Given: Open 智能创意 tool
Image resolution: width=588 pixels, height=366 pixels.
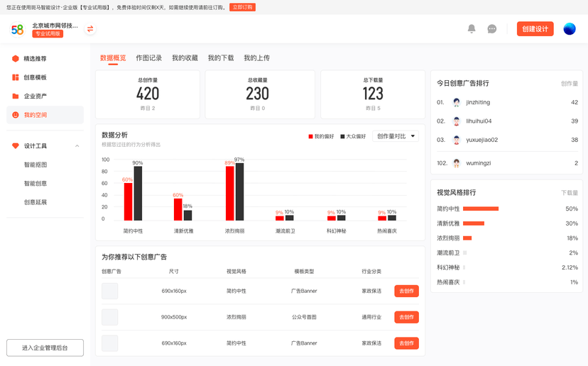Looking at the screenshot, I should (x=36, y=183).
